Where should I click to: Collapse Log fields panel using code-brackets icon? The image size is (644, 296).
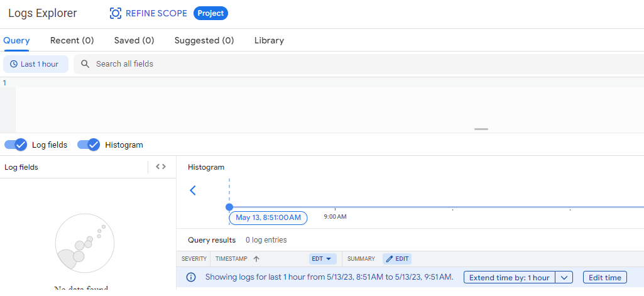point(161,167)
